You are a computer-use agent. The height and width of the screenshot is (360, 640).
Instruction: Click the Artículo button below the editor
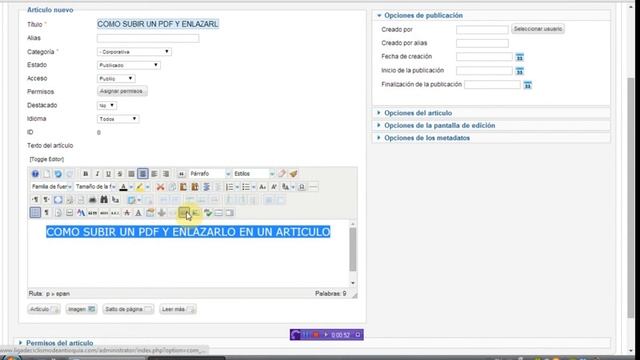(44, 309)
